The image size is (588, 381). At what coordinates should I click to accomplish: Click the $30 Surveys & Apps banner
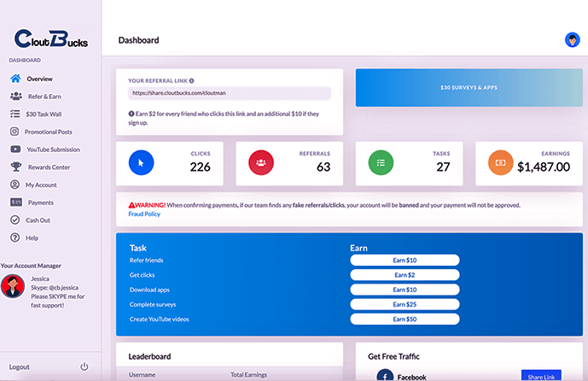(469, 87)
